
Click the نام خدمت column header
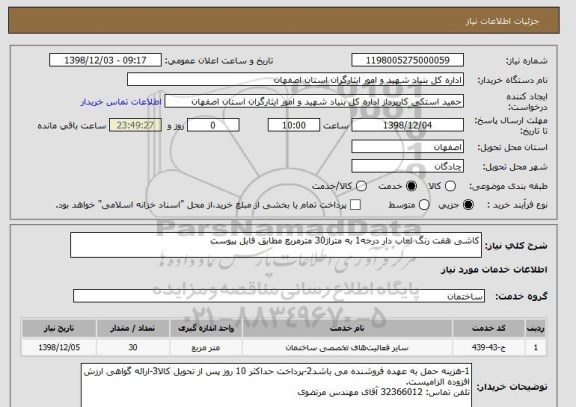coord(347,328)
